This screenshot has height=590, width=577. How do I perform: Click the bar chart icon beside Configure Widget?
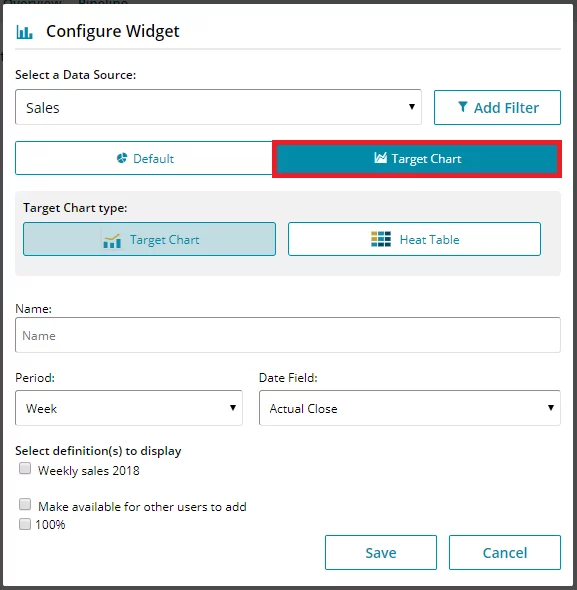pos(24,32)
